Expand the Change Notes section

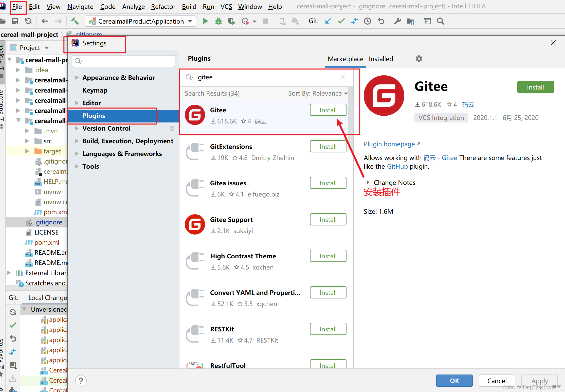click(x=368, y=183)
